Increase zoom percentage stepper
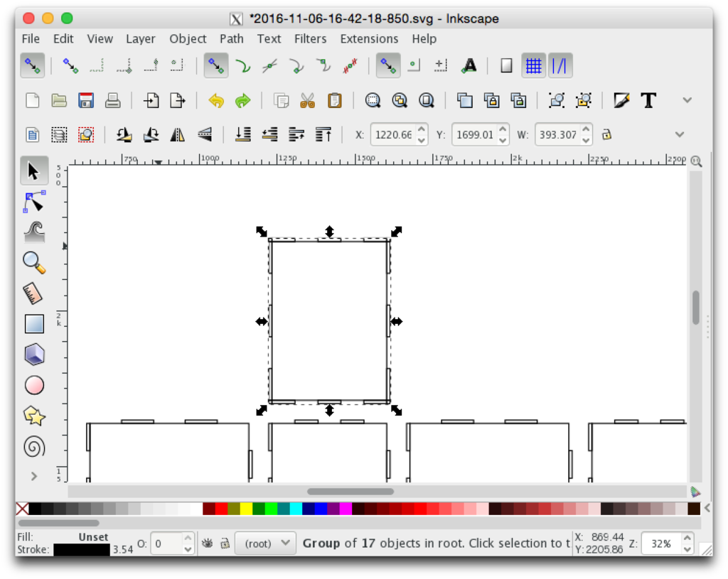Image resolution: width=728 pixels, height=579 pixels. coord(687,539)
